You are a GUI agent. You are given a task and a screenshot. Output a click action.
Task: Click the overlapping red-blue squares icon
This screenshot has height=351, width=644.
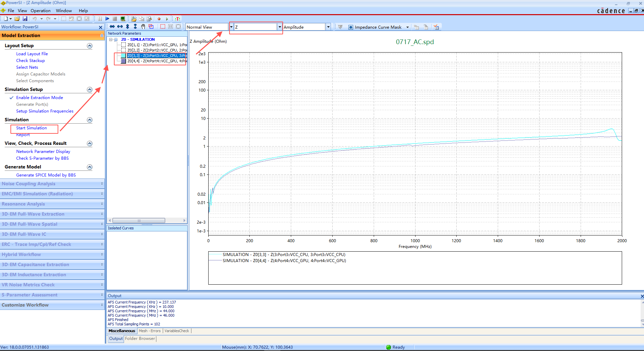click(x=151, y=27)
